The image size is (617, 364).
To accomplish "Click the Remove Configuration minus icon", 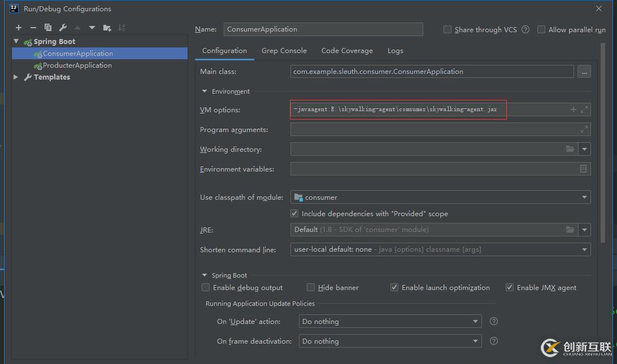I will (x=33, y=28).
